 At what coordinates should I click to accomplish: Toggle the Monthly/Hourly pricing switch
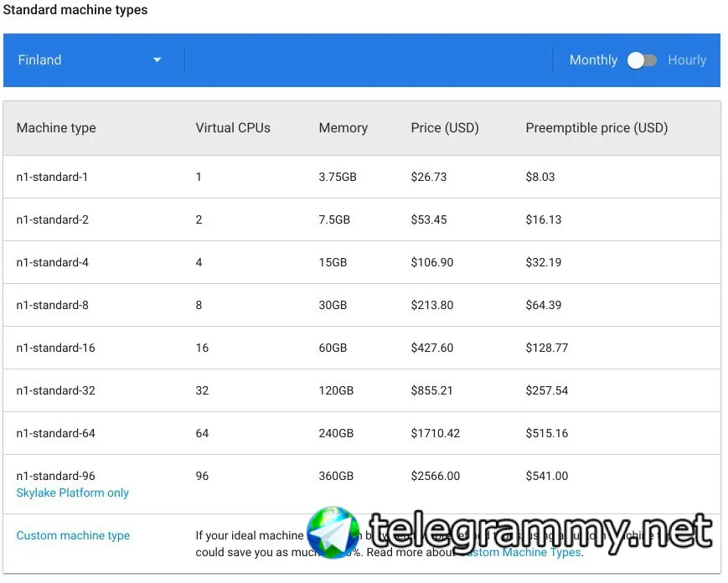642,60
